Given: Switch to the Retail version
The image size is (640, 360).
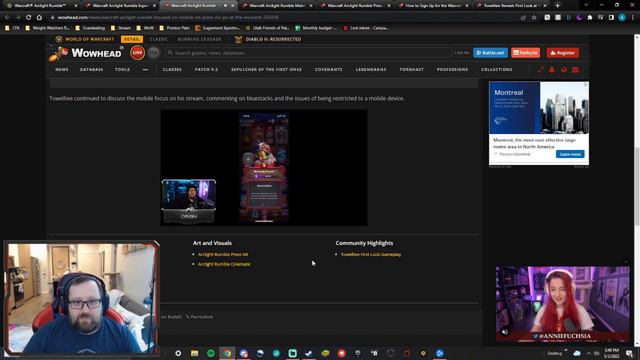Looking at the screenshot, I should [x=132, y=39].
